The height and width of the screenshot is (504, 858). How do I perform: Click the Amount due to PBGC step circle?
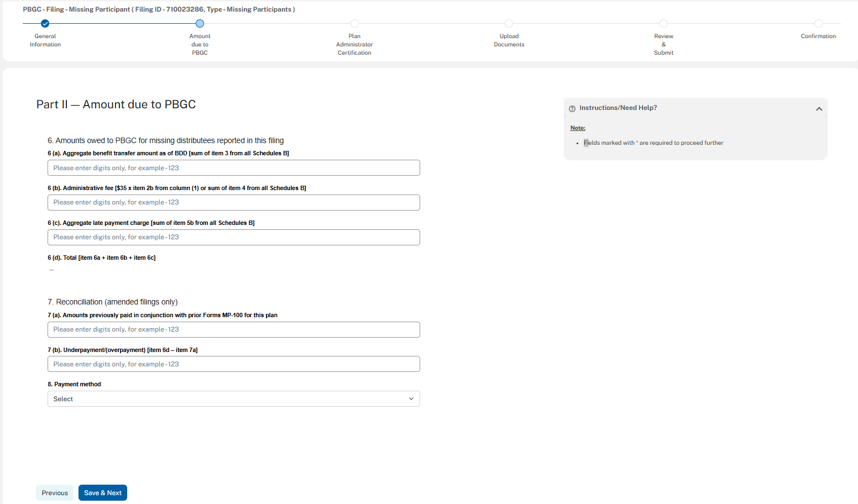point(200,24)
